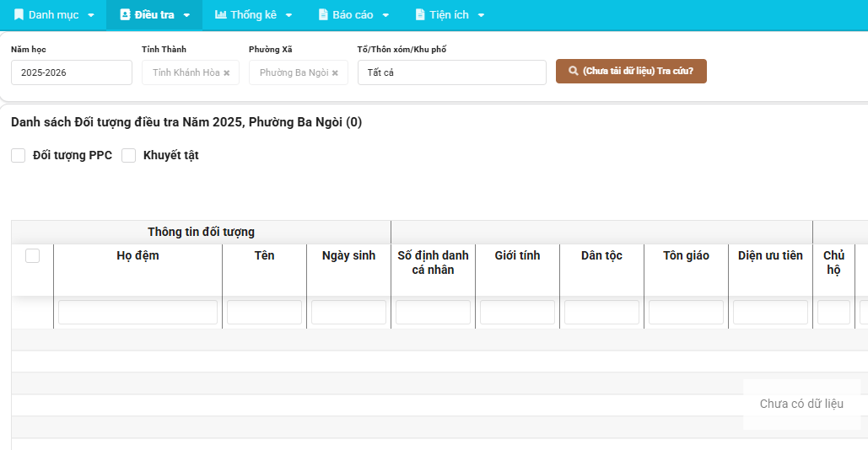Open the Thống kê menu
Image resolution: width=868 pixels, height=450 pixels.
coord(254,15)
